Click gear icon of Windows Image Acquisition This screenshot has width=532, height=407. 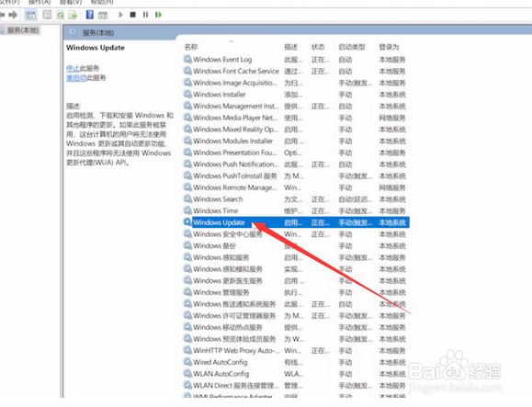(187, 83)
